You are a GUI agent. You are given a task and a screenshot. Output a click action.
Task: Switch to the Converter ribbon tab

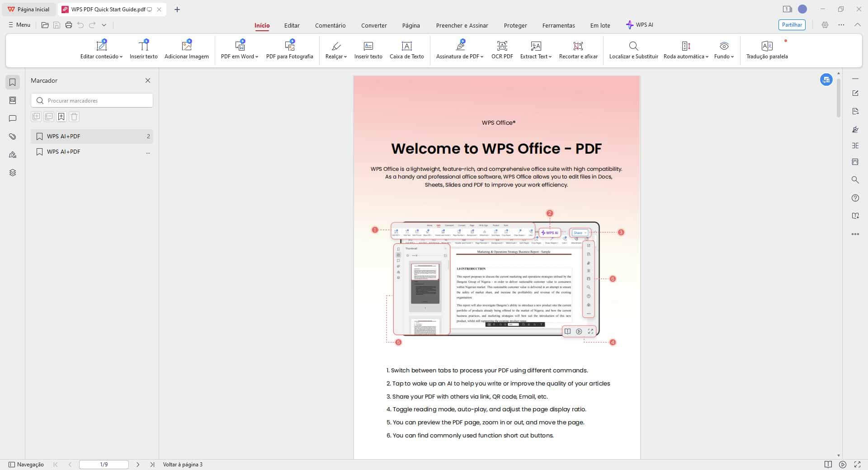(374, 25)
